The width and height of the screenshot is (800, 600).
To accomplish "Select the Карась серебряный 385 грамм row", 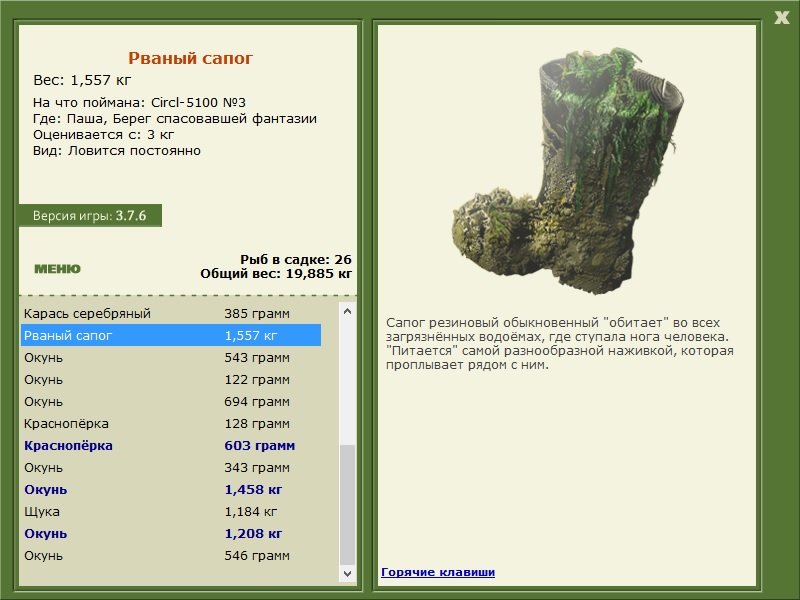I will (x=171, y=313).
